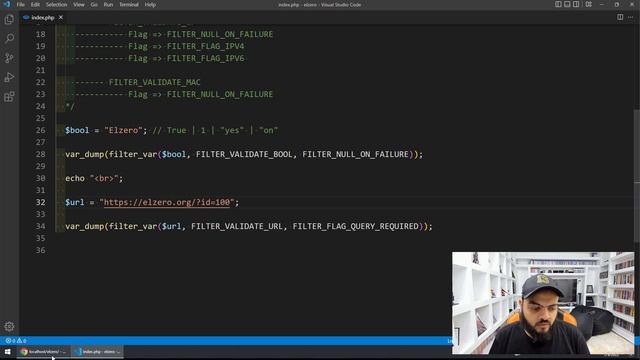Viewport: 640px width, 360px height.
Task: Open the Help menu
Action: (150, 4)
